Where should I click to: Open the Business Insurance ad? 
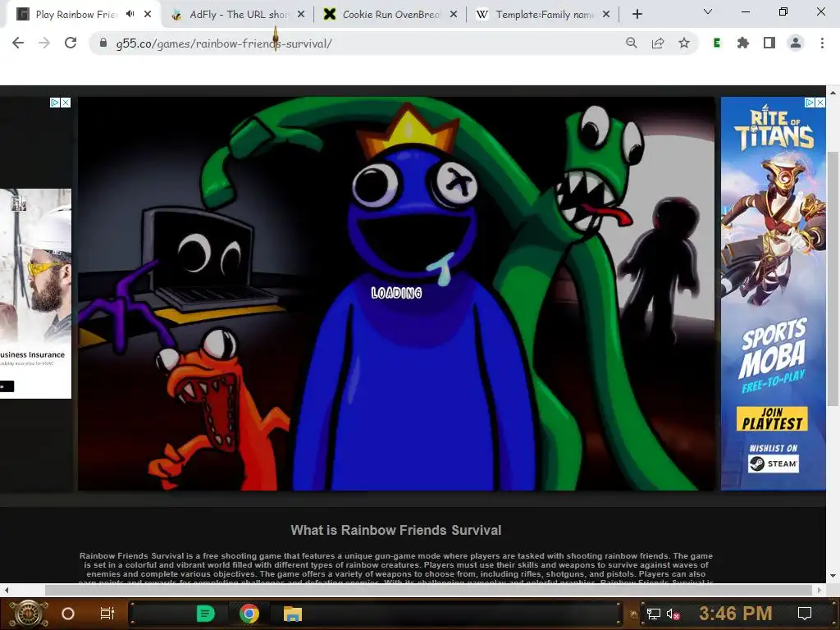(x=35, y=294)
